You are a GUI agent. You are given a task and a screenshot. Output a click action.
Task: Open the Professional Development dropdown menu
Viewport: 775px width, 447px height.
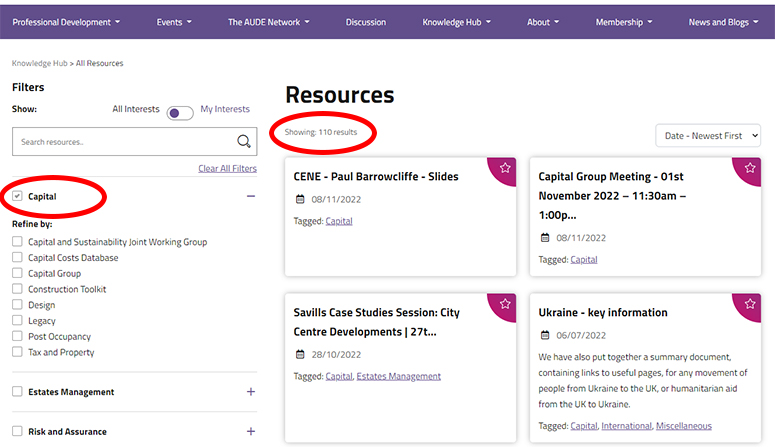pyautogui.click(x=66, y=22)
